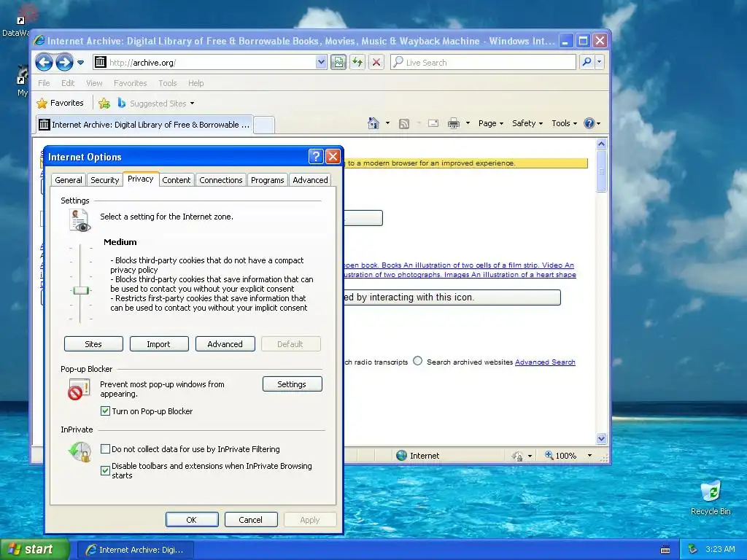Select the Internet Archive browser tab
This screenshot has height=560, width=747.
coord(145,125)
